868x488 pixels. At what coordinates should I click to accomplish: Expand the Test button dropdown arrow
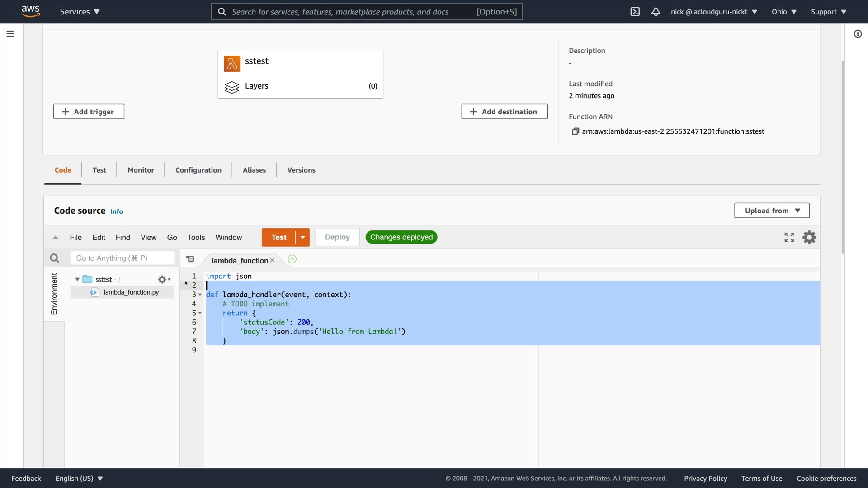click(302, 237)
